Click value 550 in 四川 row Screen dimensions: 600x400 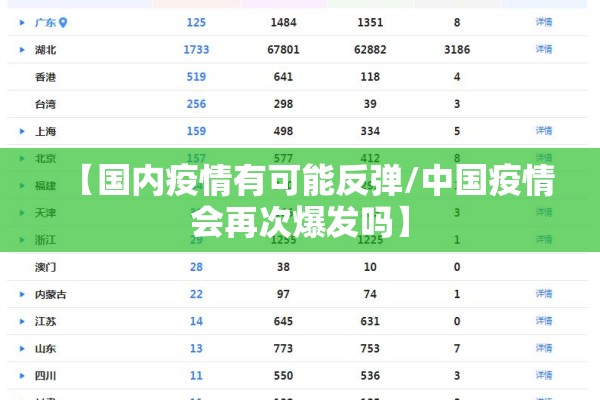pyautogui.click(x=284, y=376)
